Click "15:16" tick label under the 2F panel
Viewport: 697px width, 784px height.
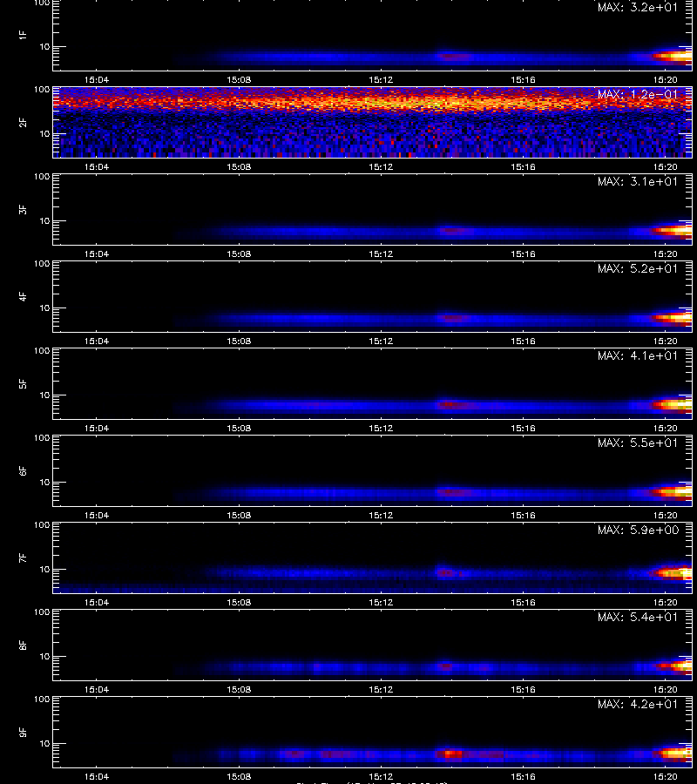click(523, 166)
